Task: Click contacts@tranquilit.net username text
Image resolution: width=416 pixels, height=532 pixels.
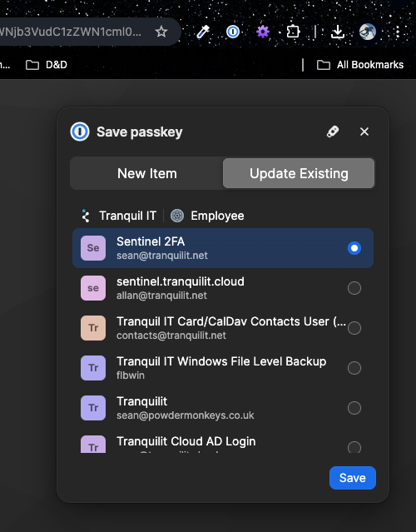Action: coord(171,336)
